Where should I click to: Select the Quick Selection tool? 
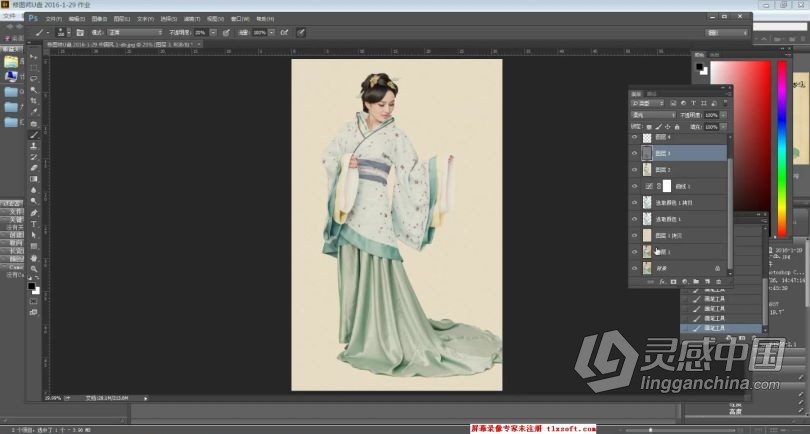tap(34, 90)
